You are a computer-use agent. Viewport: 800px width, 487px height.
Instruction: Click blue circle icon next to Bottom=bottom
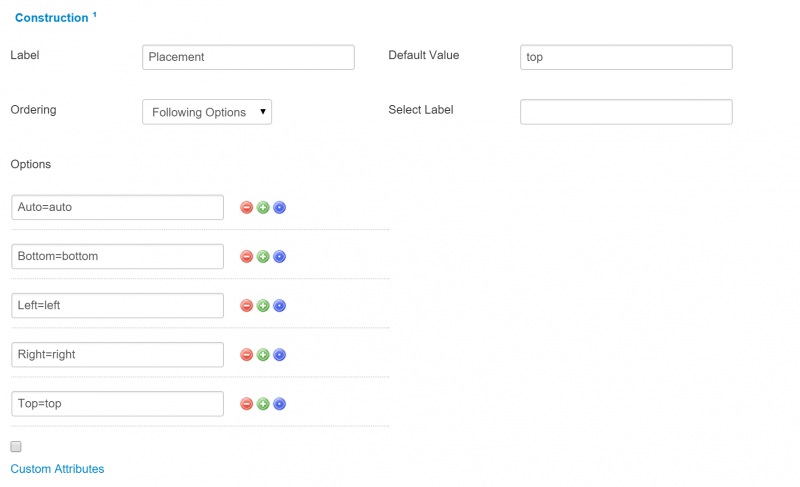(279, 257)
